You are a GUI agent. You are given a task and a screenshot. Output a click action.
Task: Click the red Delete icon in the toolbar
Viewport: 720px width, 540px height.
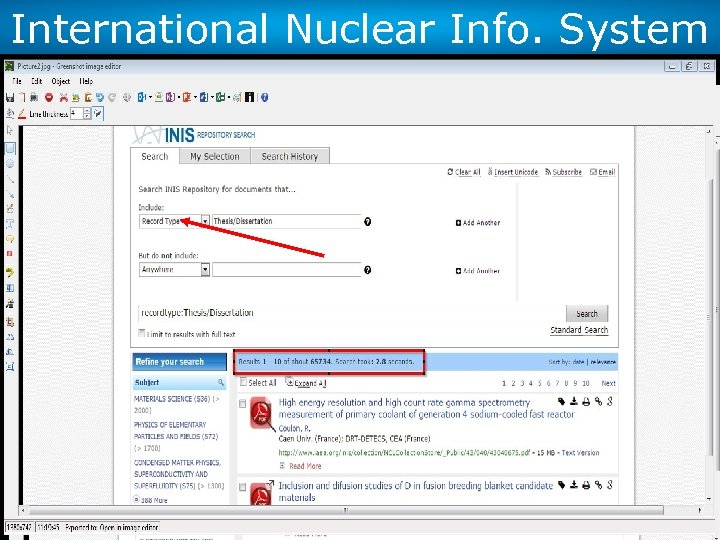tap(49, 97)
